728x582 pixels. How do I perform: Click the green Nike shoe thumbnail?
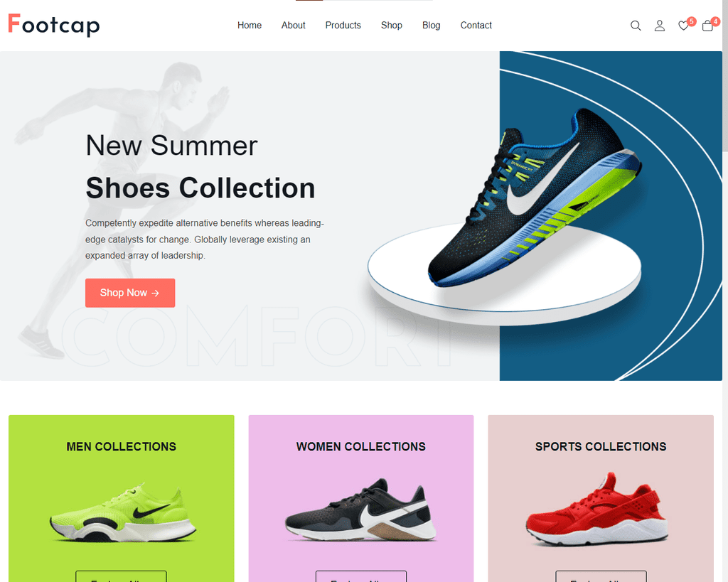(123, 512)
